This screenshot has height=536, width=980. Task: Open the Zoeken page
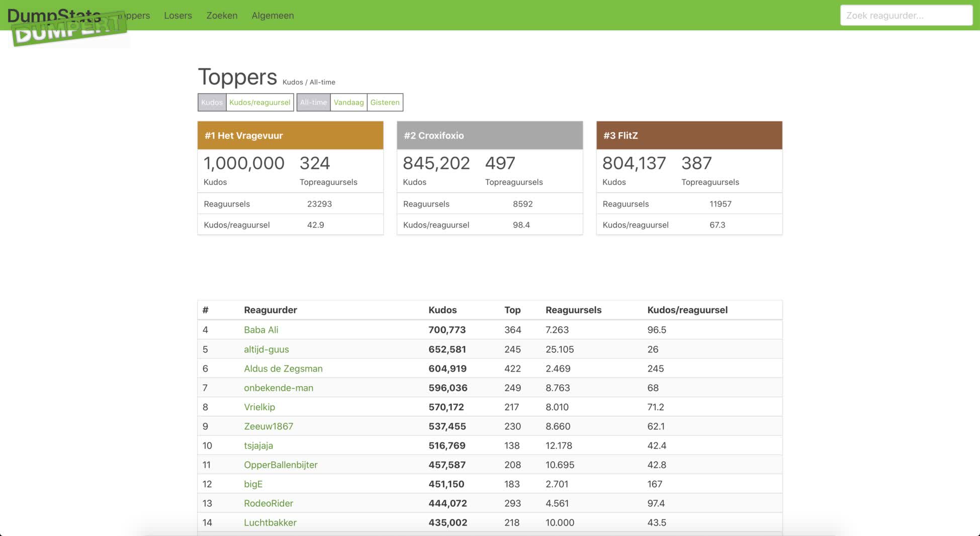click(x=222, y=16)
